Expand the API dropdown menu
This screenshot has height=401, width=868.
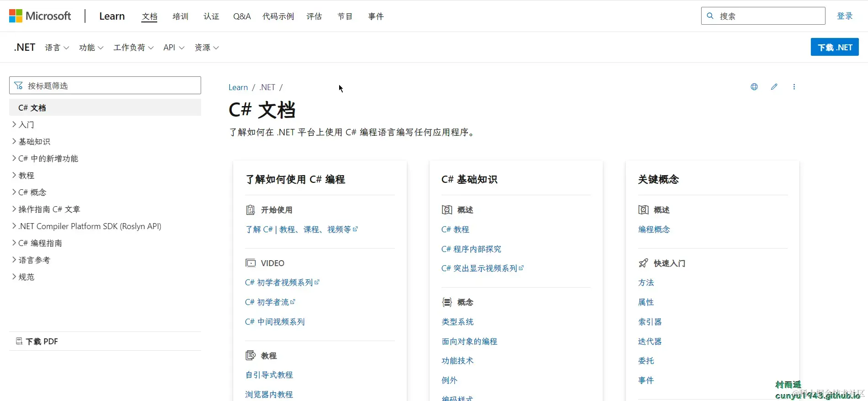coord(174,48)
